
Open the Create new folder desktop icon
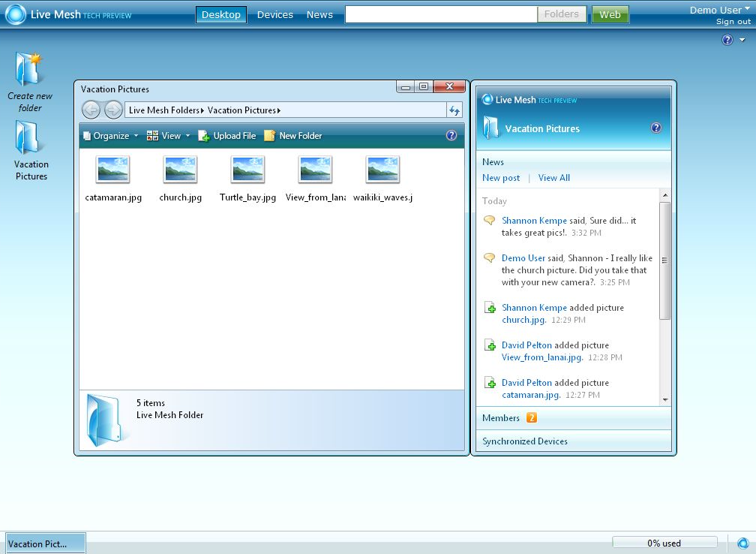click(x=28, y=68)
